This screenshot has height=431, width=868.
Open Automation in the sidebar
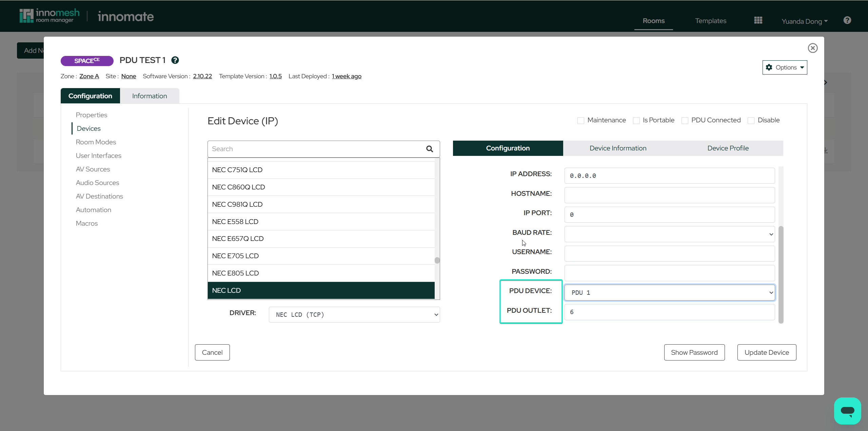[x=94, y=210]
